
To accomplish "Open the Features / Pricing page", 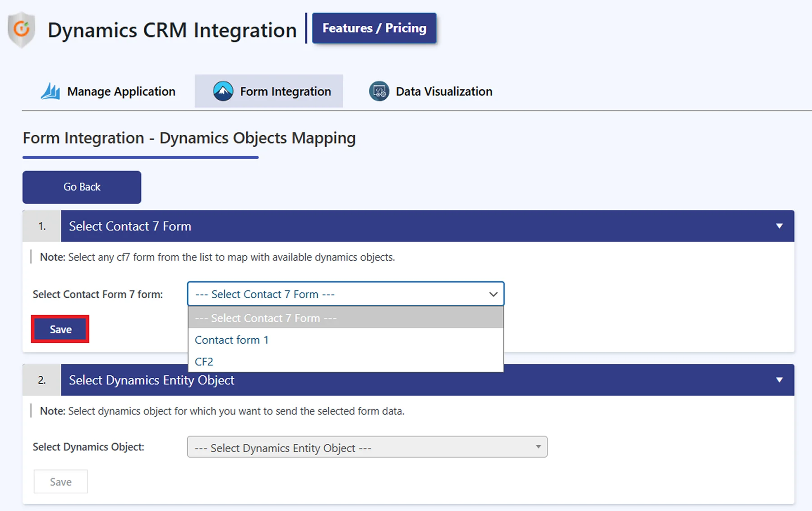I will click(374, 28).
